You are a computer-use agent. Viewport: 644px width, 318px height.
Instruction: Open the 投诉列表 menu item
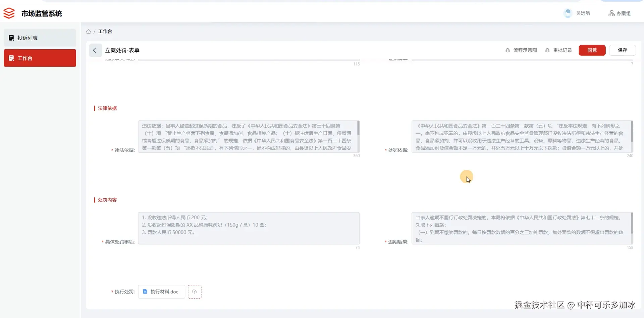[40, 38]
